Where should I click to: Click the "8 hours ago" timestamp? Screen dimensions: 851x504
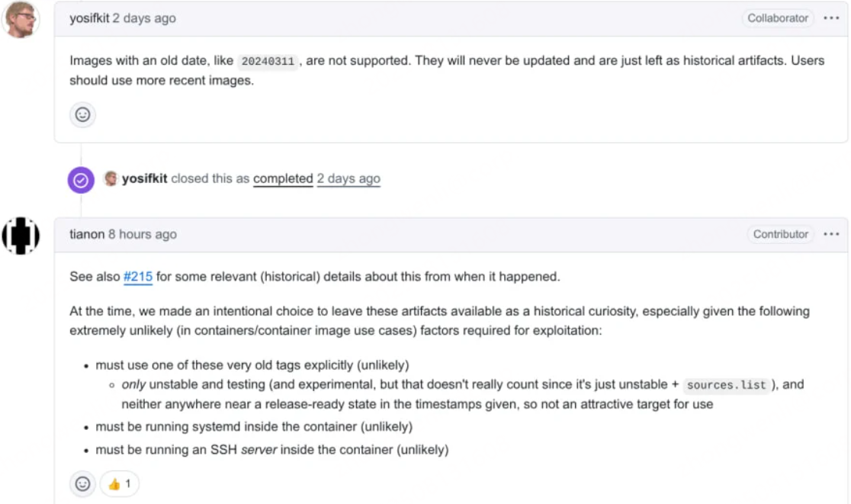pyautogui.click(x=143, y=235)
